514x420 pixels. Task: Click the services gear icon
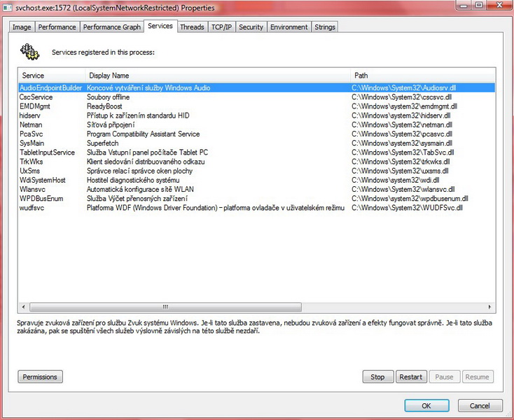click(x=30, y=51)
